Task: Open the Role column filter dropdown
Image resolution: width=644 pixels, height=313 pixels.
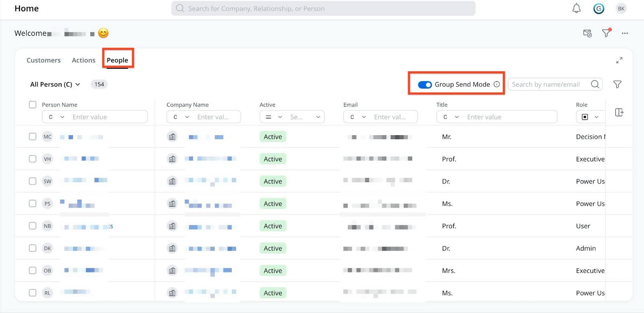Action: point(590,117)
